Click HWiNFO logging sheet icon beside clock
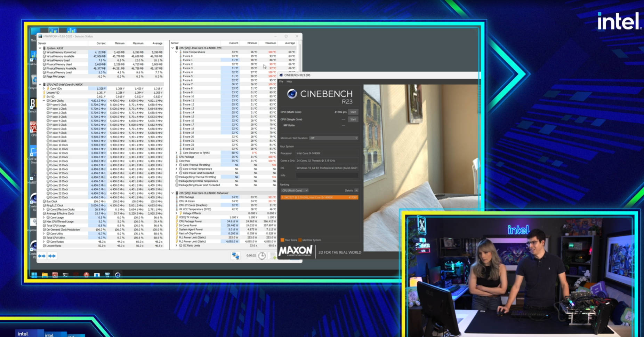The height and width of the screenshot is (337, 644). 273,256
